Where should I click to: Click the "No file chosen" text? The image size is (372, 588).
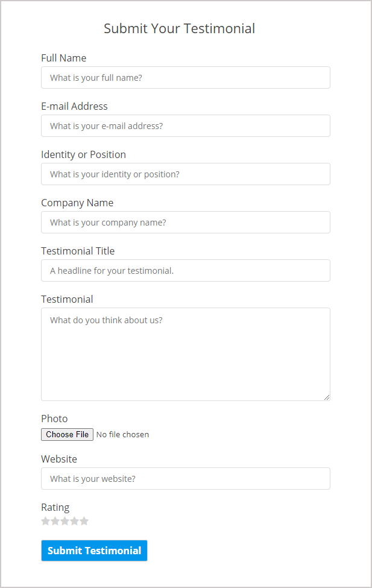(122, 435)
